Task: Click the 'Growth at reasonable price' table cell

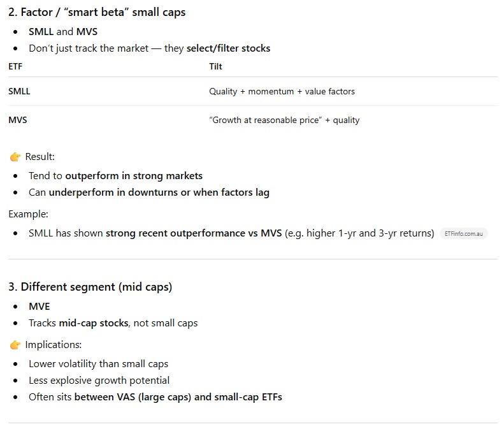Action: click(x=284, y=120)
